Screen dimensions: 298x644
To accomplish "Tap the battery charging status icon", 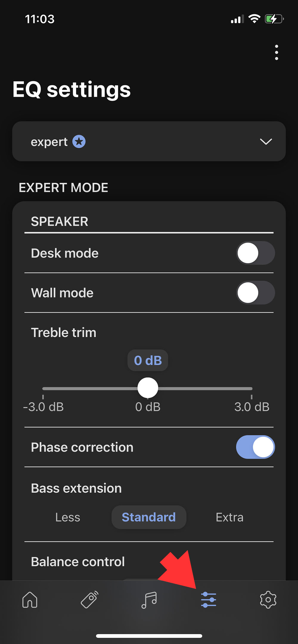I will (274, 19).
